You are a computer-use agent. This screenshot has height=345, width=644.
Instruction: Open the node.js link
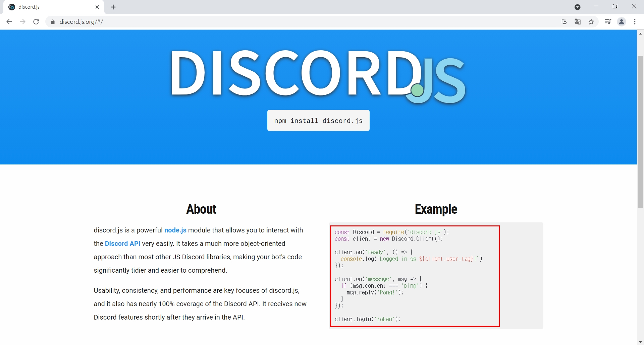point(175,230)
